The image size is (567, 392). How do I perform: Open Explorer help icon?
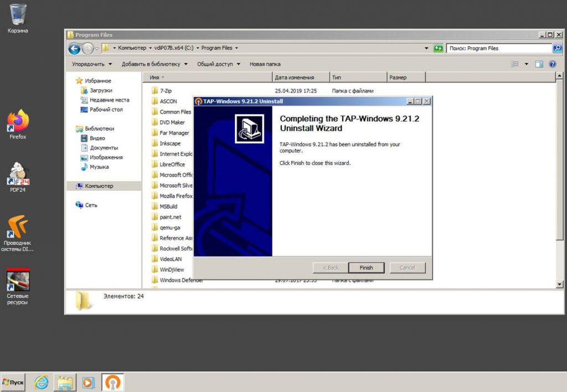point(553,64)
